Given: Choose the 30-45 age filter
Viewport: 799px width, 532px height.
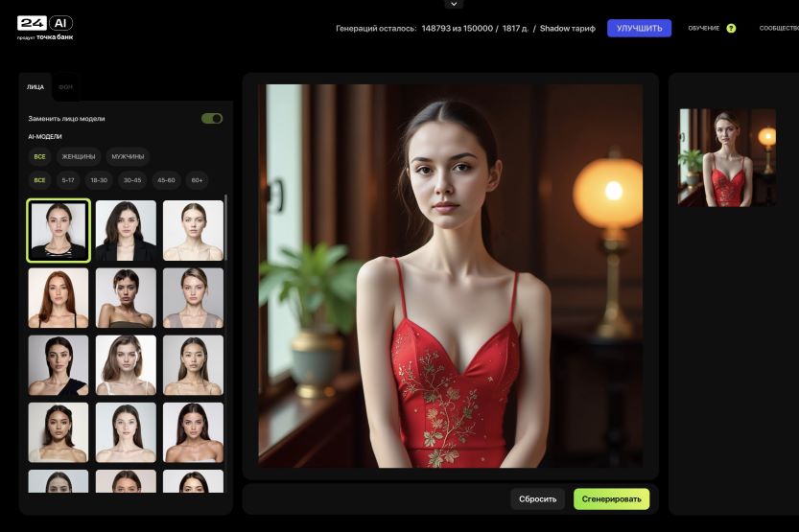Looking at the screenshot, I should coord(132,180).
